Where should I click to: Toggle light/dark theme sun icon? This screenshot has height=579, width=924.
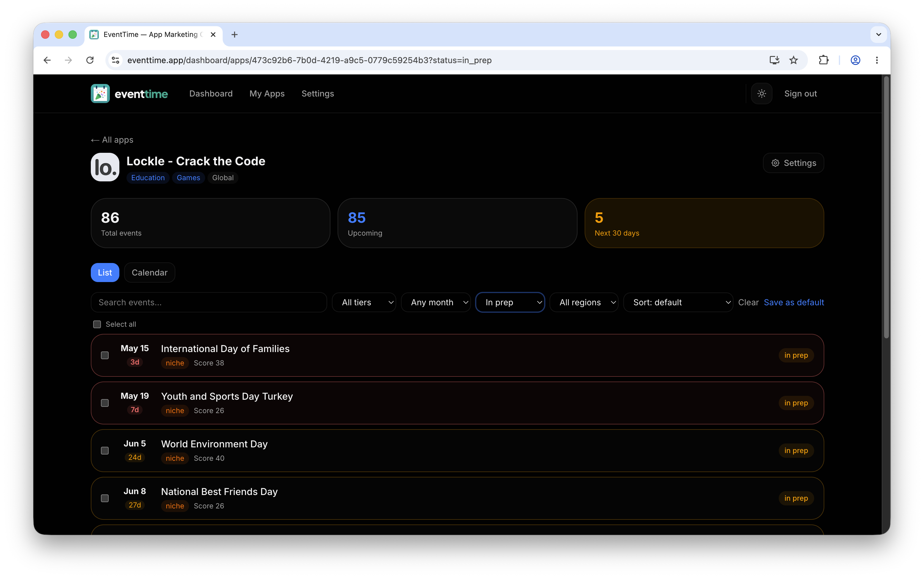click(x=761, y=94)
